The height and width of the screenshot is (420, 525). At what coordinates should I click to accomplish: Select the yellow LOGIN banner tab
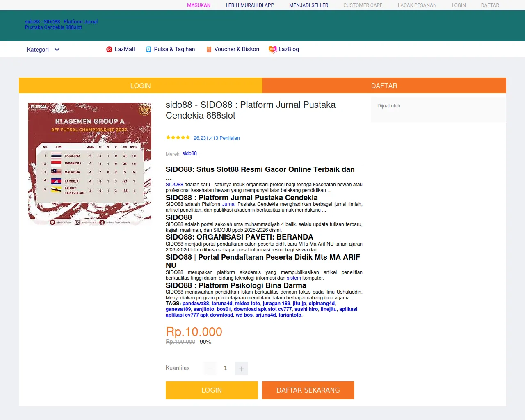141,85
